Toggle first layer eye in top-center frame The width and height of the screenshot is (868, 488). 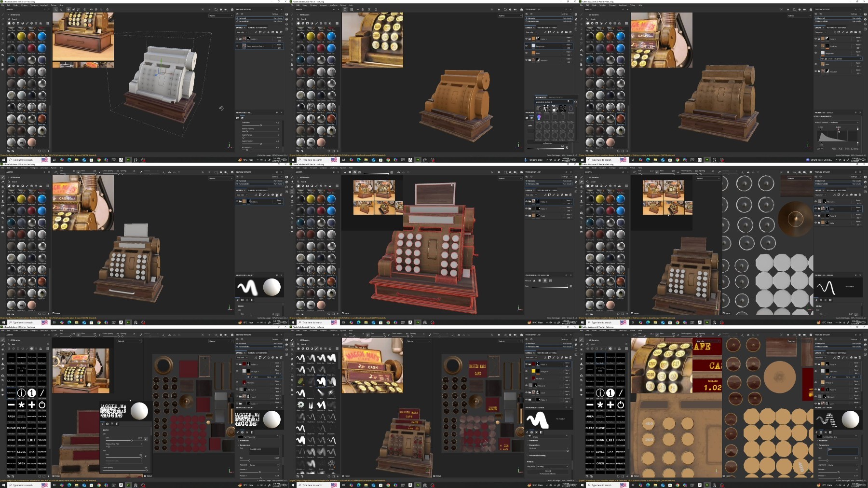pyautogui.click(x=526, y=39)
